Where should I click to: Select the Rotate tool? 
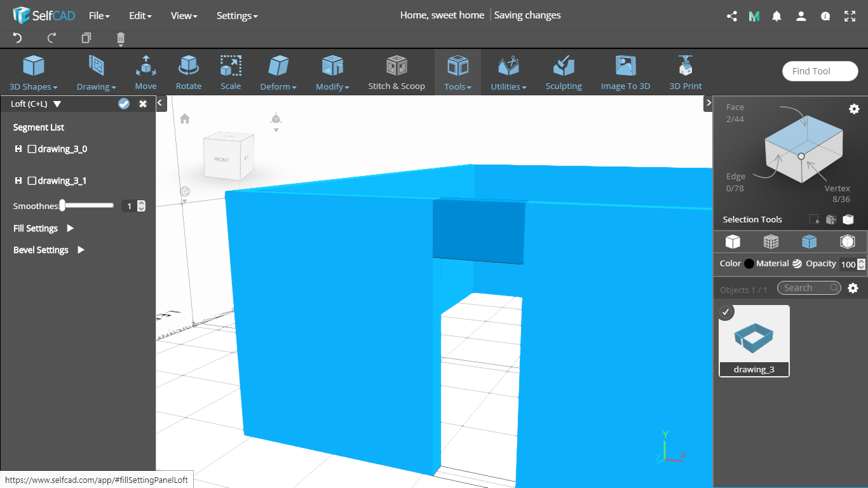point(189,72)
